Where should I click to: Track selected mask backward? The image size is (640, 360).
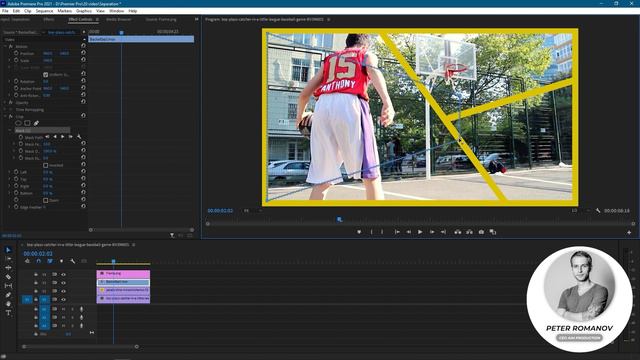(55, 137)
